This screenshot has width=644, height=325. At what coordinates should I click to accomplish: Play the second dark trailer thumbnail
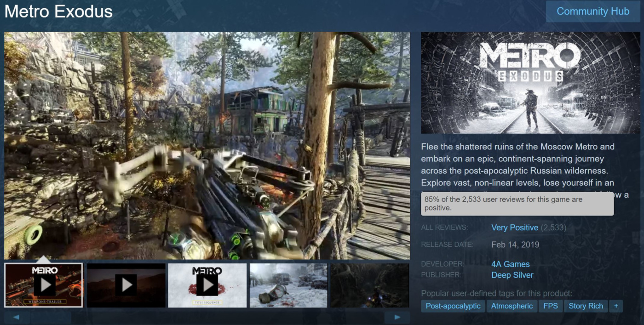click(126, 285)
